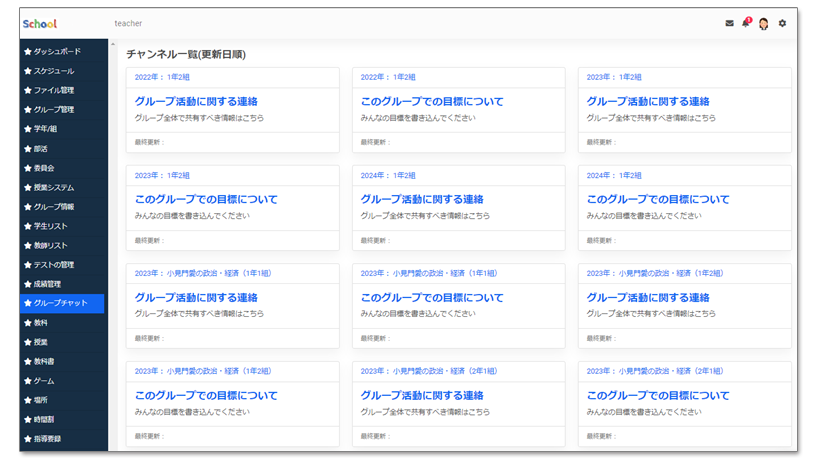Open このグループでの目標について under 政治・経済（1年2組）
Image resolution: width=820 pixels, height=463 pixels.
click(206, 396)
